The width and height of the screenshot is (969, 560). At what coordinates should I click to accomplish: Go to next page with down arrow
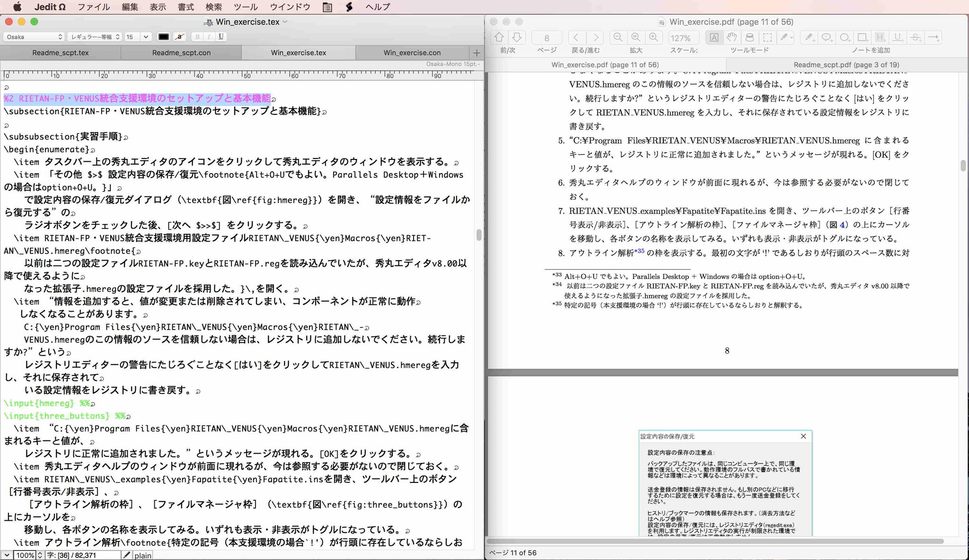click(517, 37)
